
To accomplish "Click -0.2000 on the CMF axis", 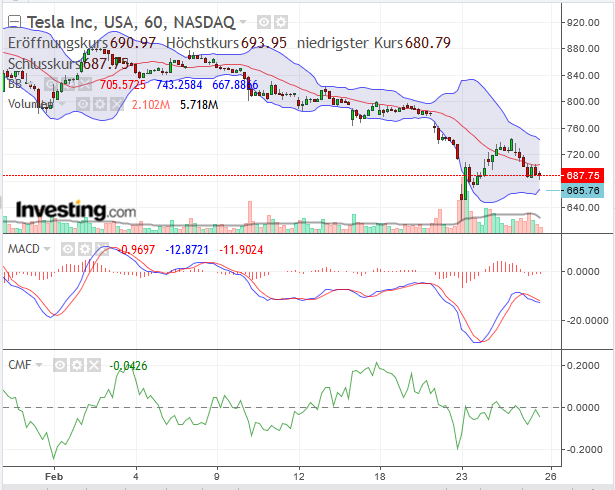I will (x=584, y=450).
